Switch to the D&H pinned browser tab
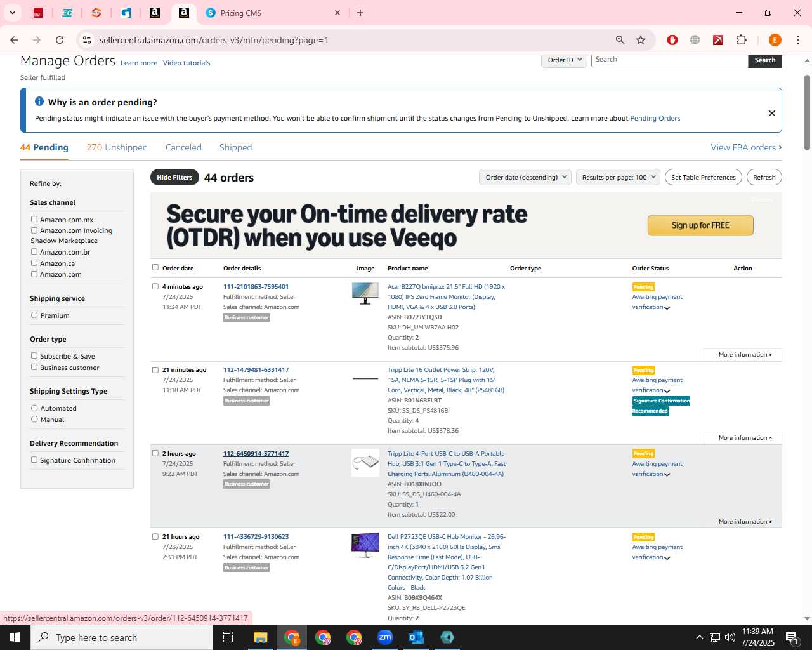The image size is (812, 650). point(38,13)
